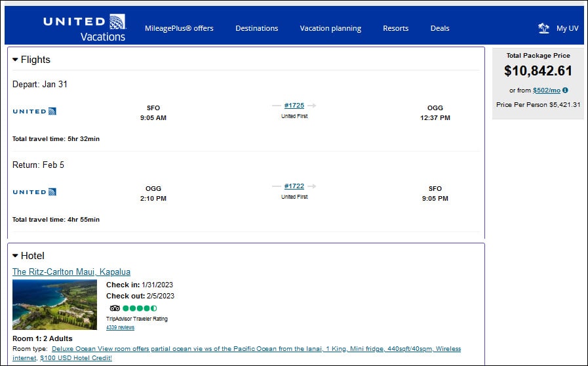Image resolution: width=588 pixels, height=366 pixels.
Task: Open the Vacation planning menu
Action: coord(330,28)
